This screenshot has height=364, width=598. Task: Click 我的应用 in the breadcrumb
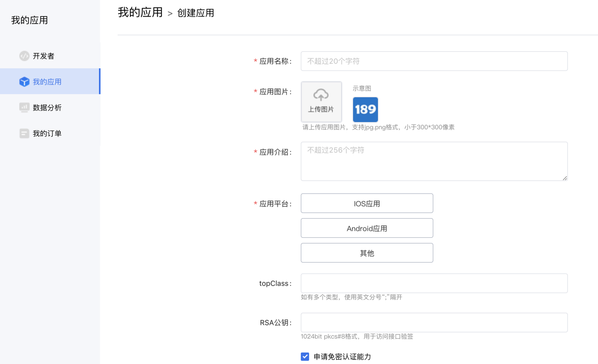pyautogui.click(x=140, y=13)
